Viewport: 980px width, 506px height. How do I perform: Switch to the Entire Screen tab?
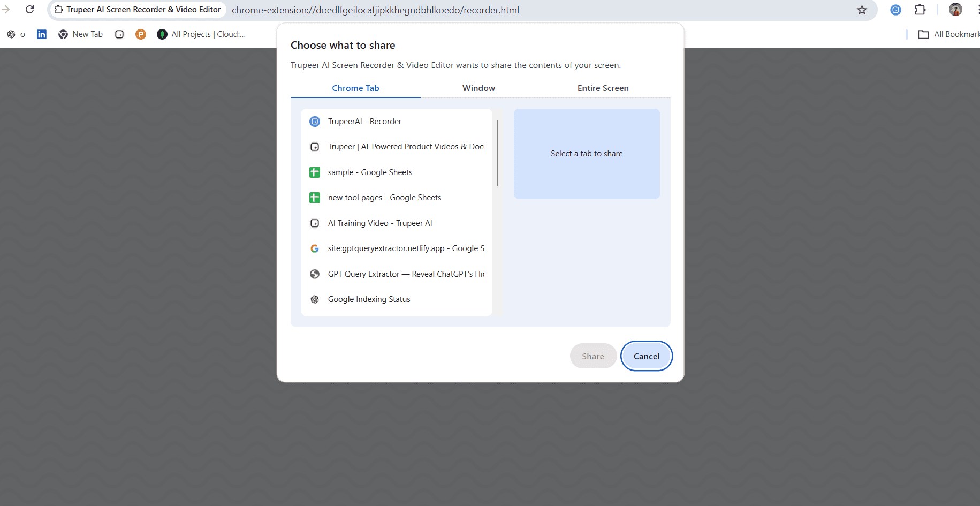(x=603, y=88)
